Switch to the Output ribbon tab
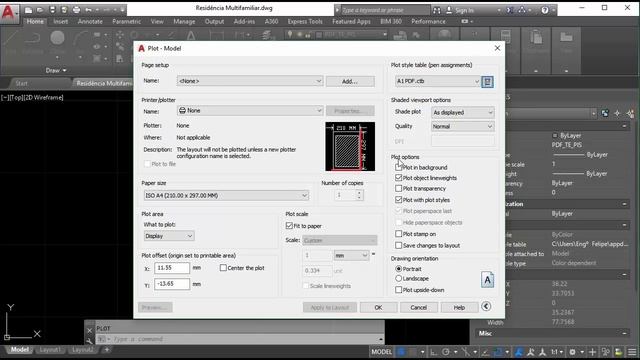 (x=214, y=21)
